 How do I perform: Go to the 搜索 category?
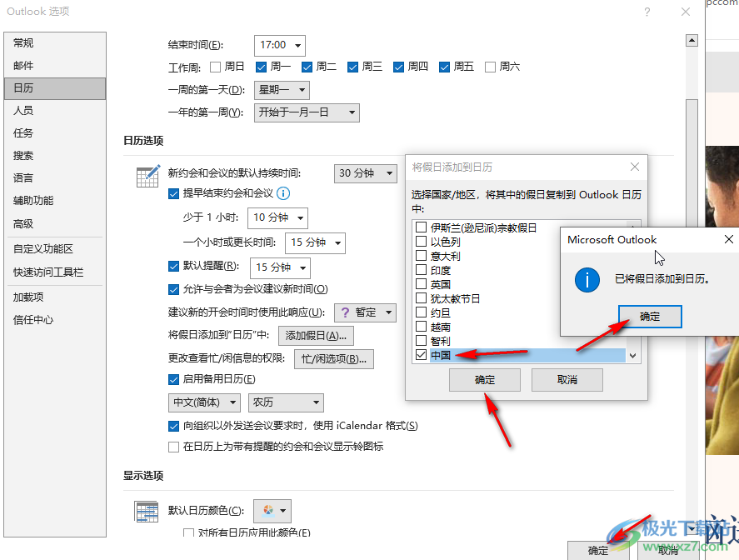point(55,156)
